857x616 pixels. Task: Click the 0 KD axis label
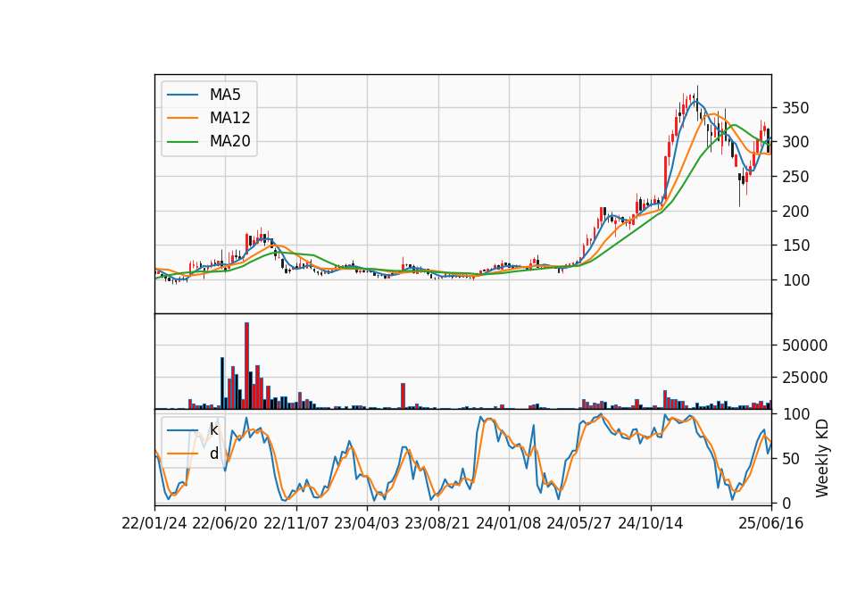tap(786, 504)
